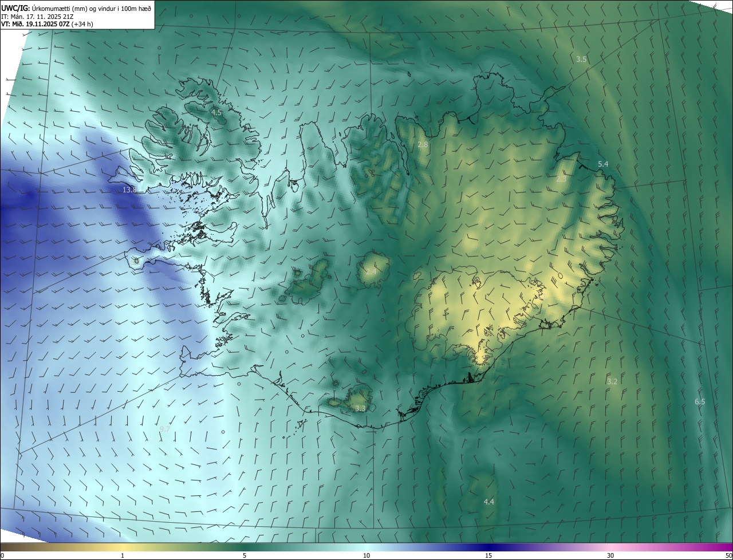The height and width of the screenshot is (560, 733).
Task: Click the '50' tick on the color scale
Action: click(x=728, y=555)
